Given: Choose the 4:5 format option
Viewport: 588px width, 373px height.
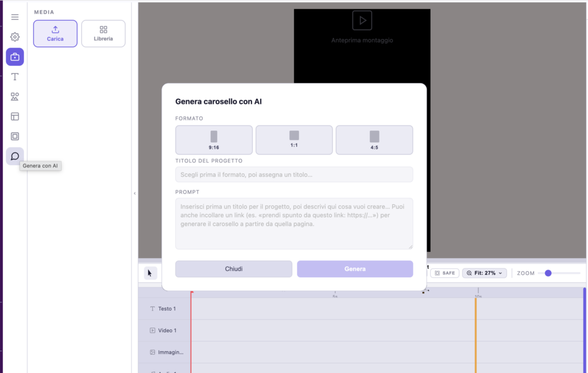Looking at the screenshot, I should point(374,140).
